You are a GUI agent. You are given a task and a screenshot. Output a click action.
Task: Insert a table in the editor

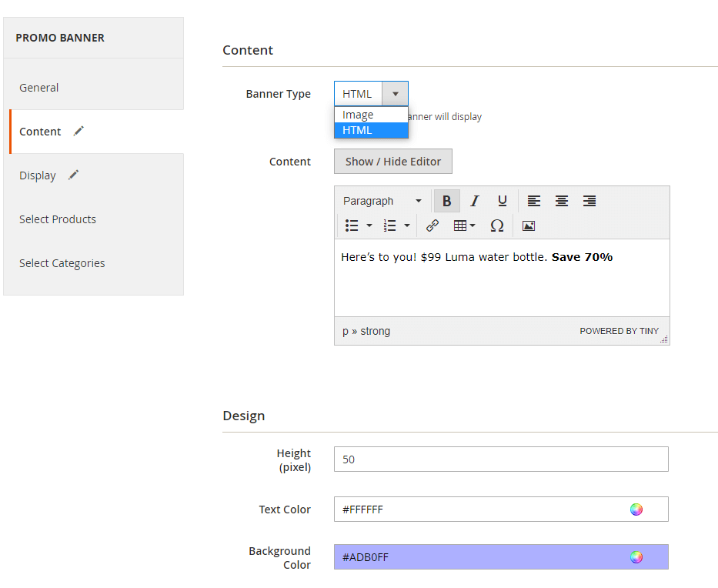coord(464,226)
